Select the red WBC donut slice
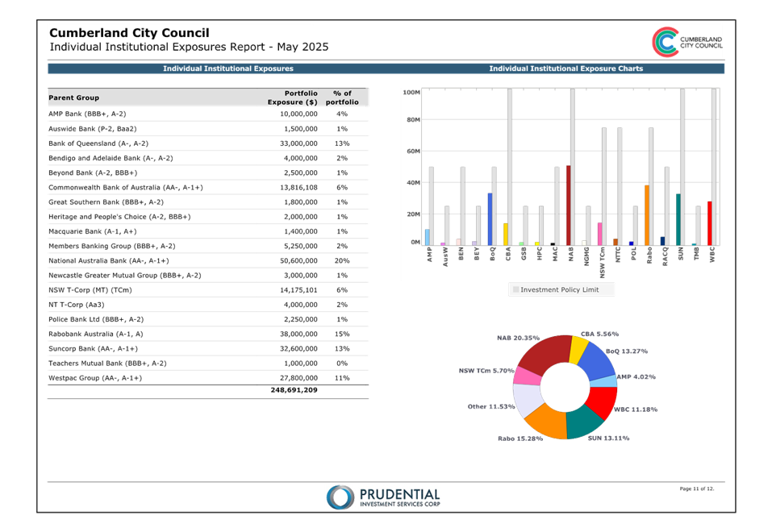The width and height of the screenshot is (772, 532). pyautogui.click(x=603, y=401)
